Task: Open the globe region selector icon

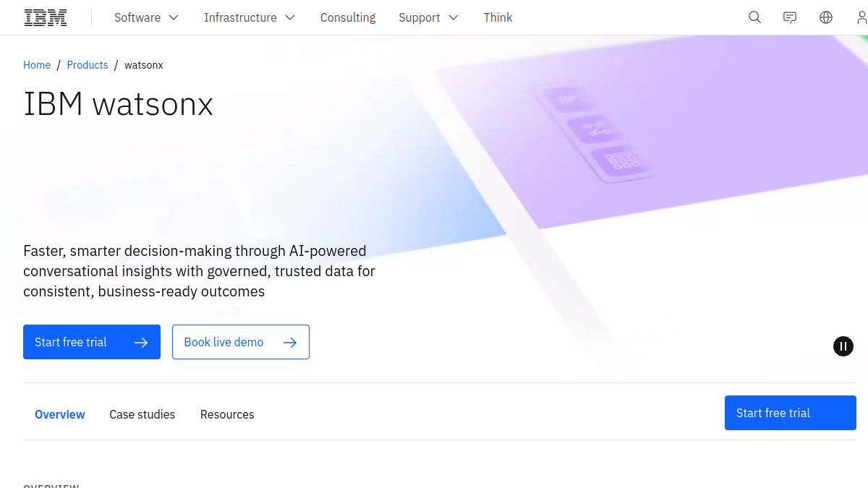Action: pos(826,17)
